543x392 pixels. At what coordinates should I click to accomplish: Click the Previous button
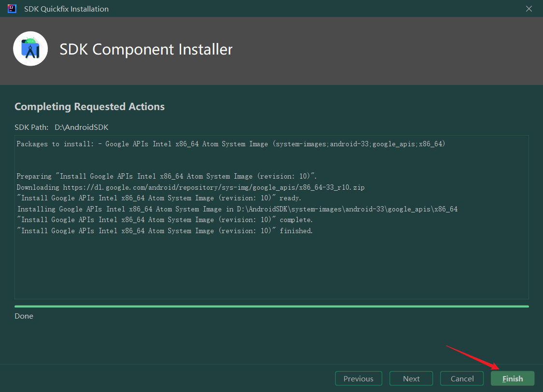[x=358, y=378]
